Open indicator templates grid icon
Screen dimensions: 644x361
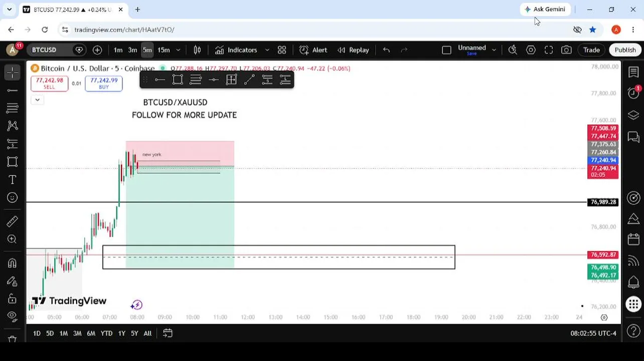tap(282, 50)
